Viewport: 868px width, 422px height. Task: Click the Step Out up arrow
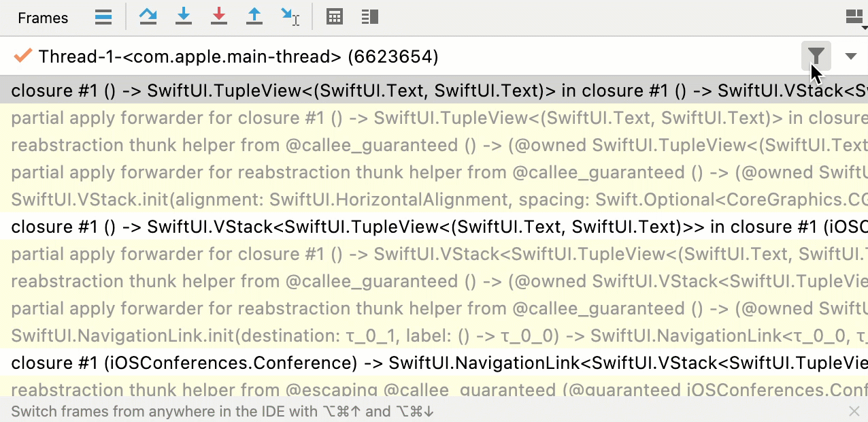coord(254,17)
